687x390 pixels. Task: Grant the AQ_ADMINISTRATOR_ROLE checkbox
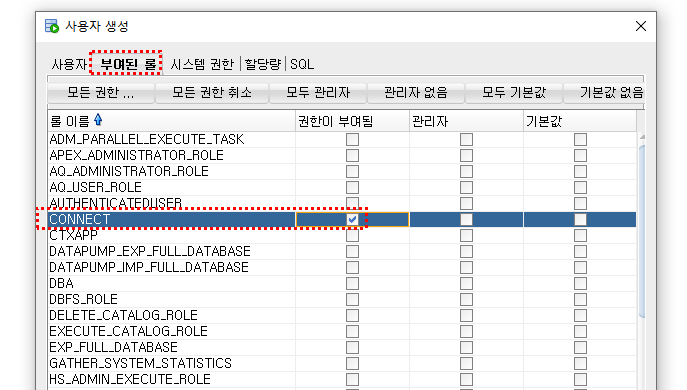point(352,171)
